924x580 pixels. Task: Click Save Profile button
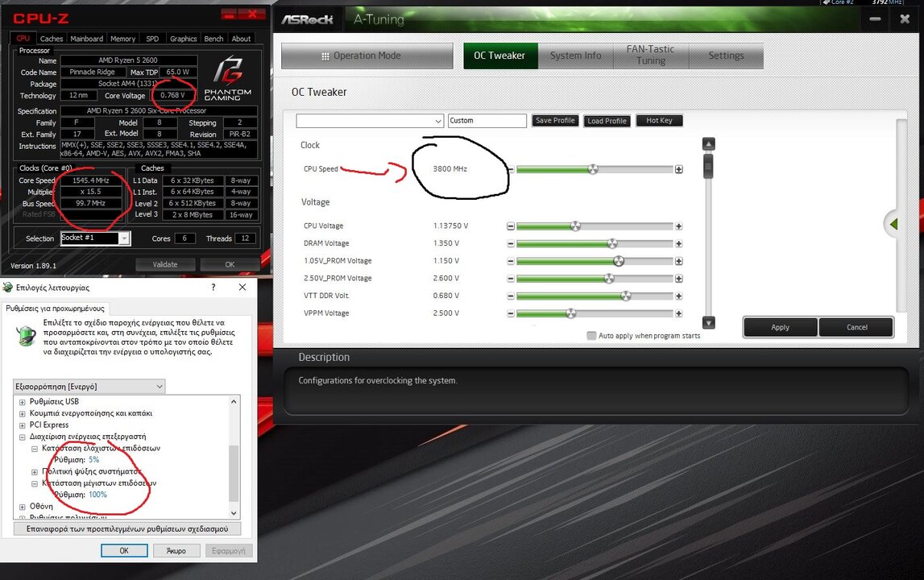(x=555, y=120)
